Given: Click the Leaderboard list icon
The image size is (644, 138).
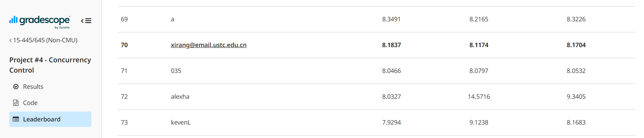Looking at the screenshot, I should (16, 119).
